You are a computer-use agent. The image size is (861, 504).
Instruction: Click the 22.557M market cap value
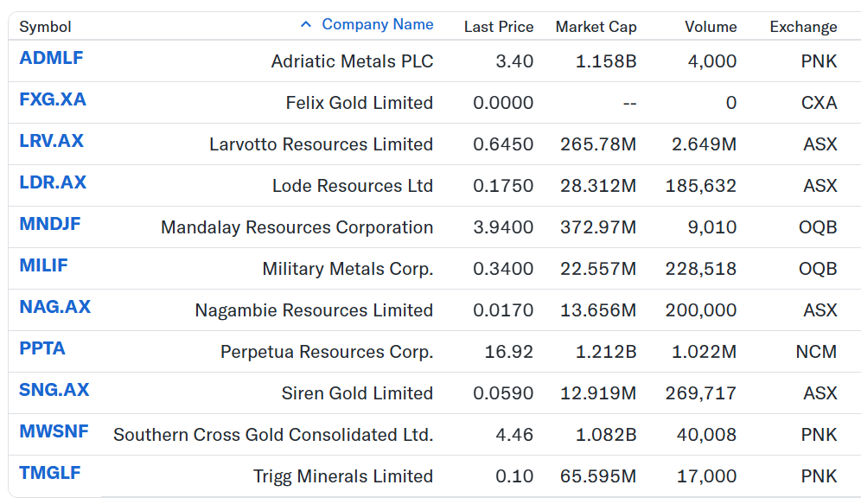(x=598, y=269)
